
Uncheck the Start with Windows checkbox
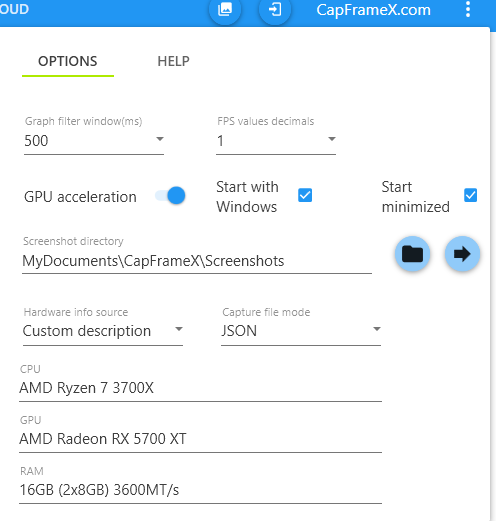[x=305, y=195]
